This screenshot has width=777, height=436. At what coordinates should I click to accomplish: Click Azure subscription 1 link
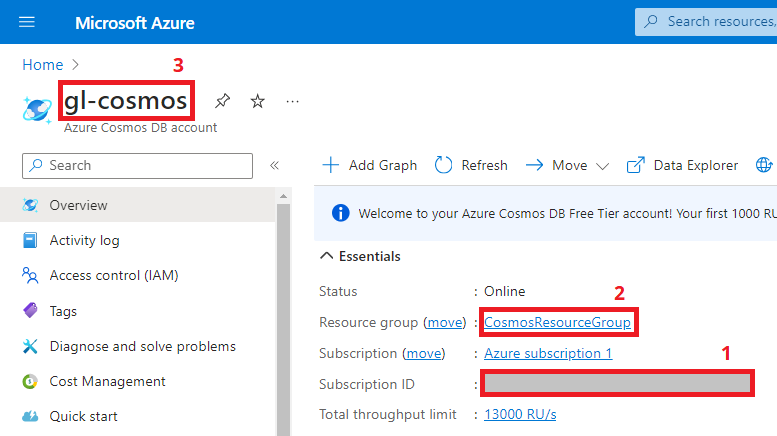coord(547,353)
